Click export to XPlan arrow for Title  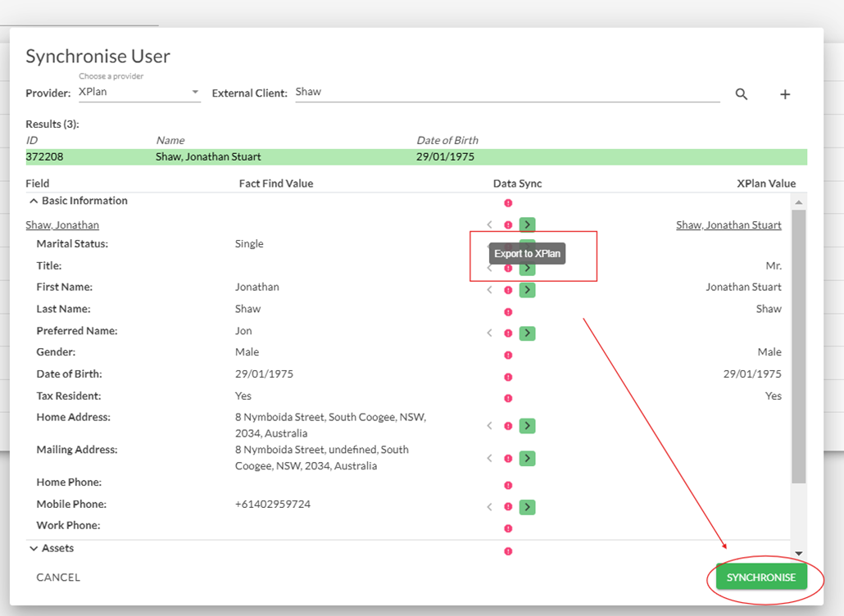coord(527,269)
